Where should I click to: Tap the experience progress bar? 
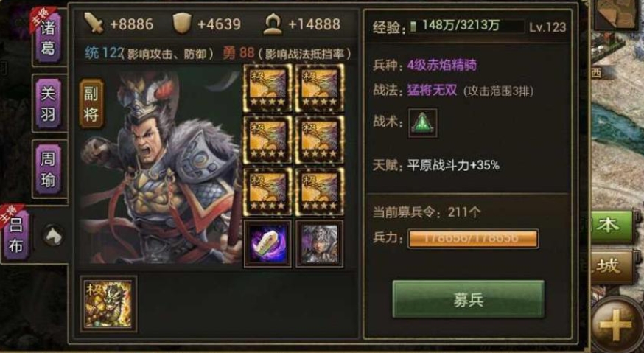(466, 27)
